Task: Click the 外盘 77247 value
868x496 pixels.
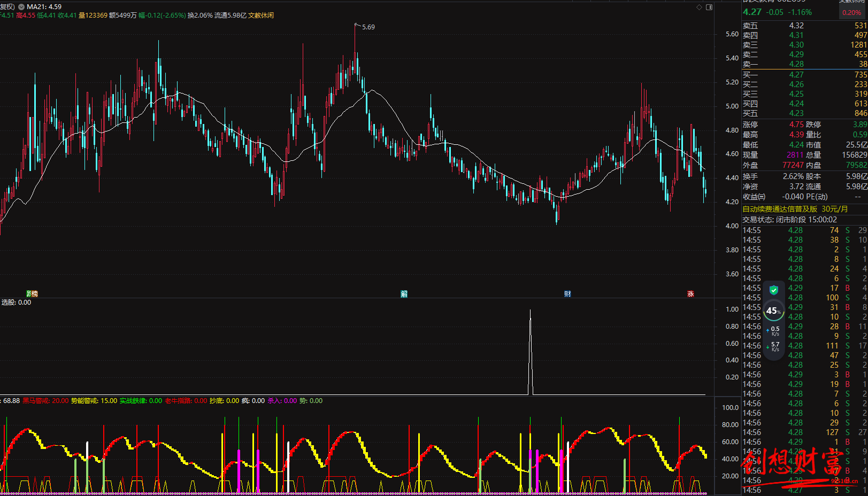Action: click(793, 165)
